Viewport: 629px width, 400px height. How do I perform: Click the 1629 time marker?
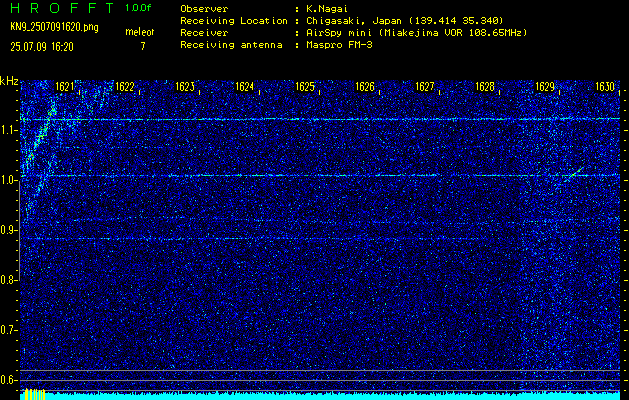click(545, 87)
